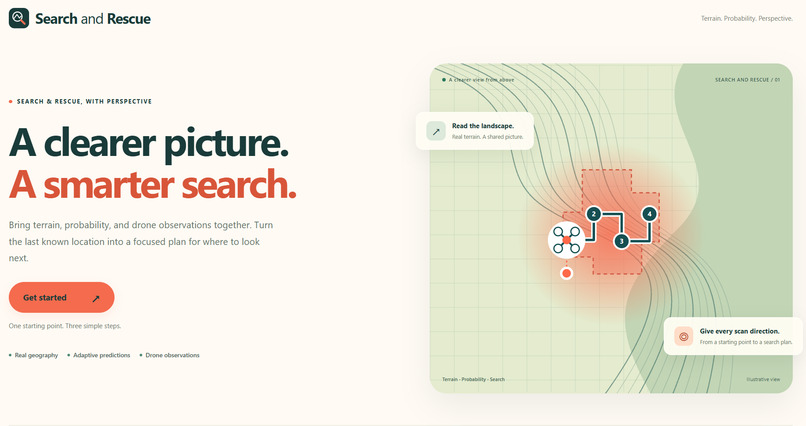Open the Search and Rescue brand title
The width and height of the screenshot is (806, 426).
[x=93, y=19]
